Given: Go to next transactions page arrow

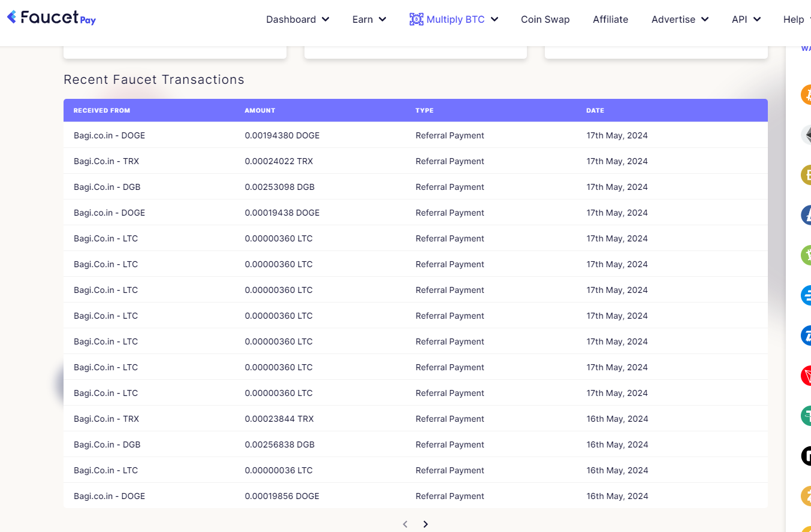Looking at the screenshot, I should [x=426, y=524].
